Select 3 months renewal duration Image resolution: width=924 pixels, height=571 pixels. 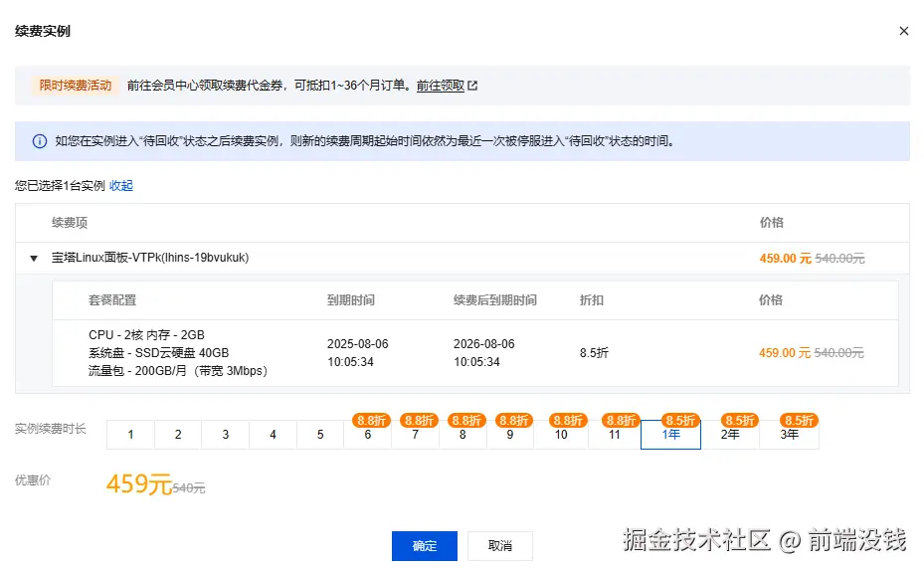[226, 435]
